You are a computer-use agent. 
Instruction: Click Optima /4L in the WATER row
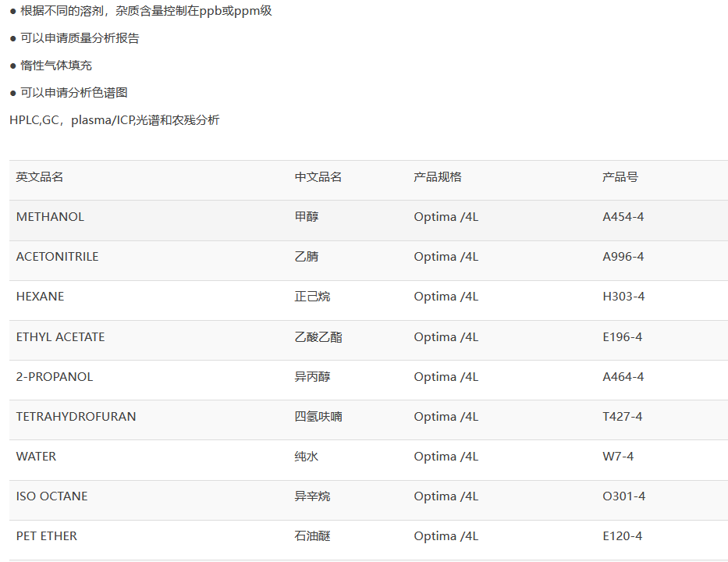click(x=446, y=457)
